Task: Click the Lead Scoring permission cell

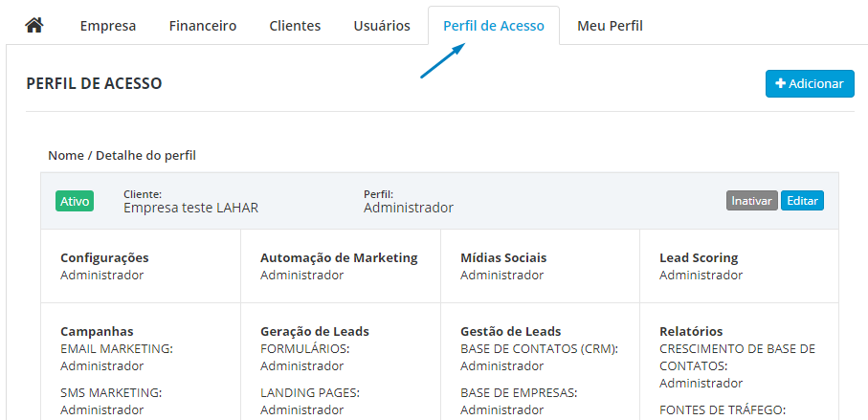Action: (739, 266)
